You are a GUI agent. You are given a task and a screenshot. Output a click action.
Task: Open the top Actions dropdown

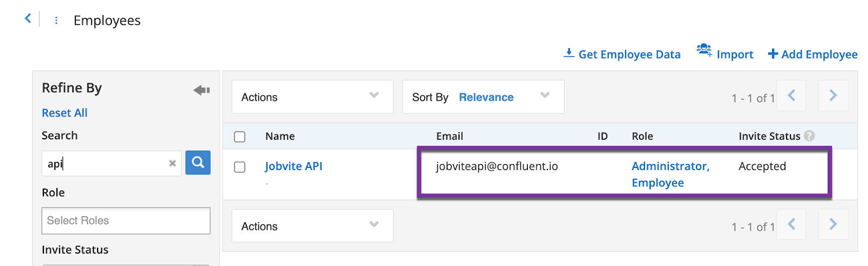(312, 97)
